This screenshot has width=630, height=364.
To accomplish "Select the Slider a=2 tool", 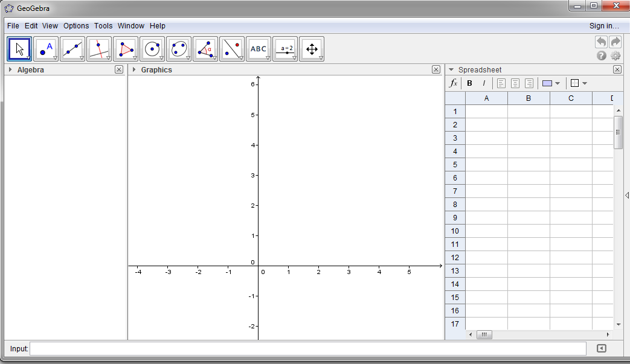I will [285, 49].
